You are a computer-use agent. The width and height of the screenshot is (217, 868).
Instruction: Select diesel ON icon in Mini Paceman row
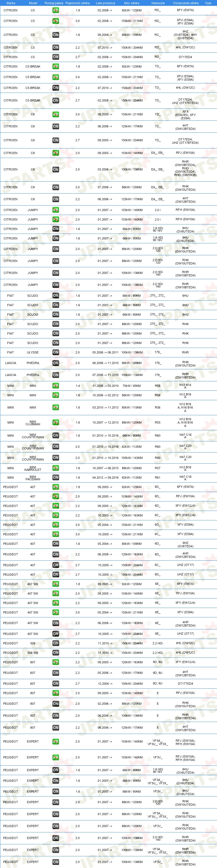click(x=55, y=478)
